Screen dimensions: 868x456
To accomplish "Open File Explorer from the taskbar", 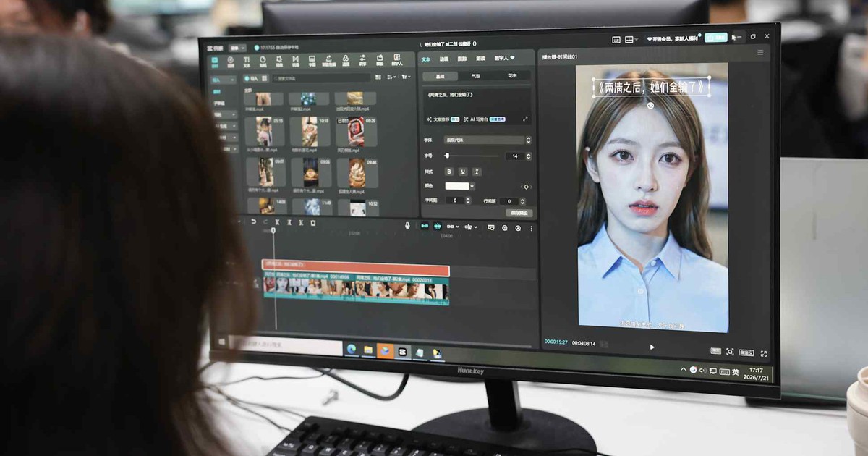I will click(368, 350).
